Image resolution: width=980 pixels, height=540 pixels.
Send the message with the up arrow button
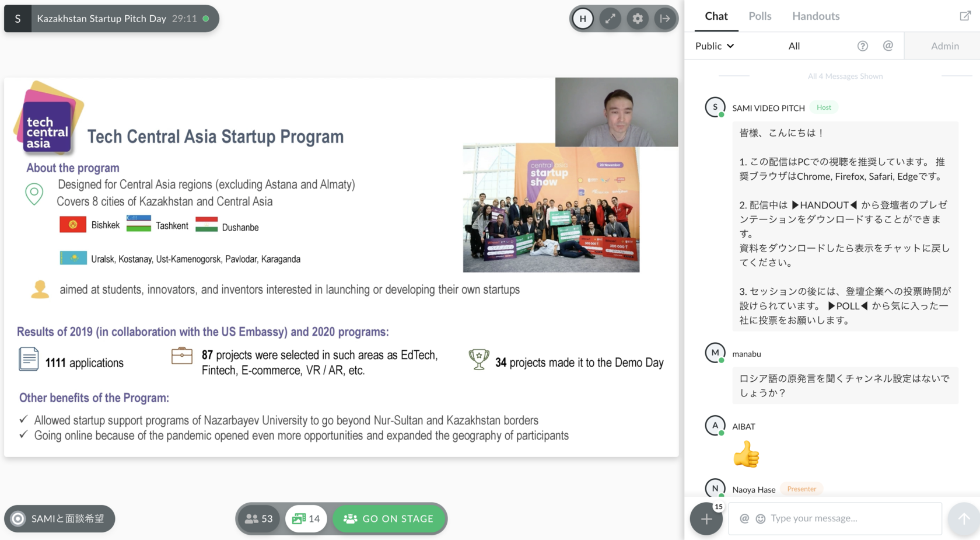[x=964, y=518]
